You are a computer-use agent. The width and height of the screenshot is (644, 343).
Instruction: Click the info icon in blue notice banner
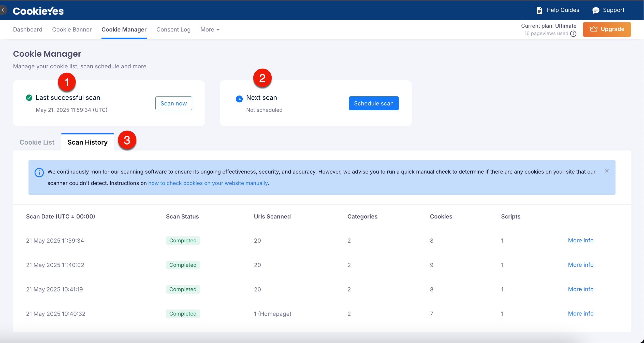coord(39,173)
